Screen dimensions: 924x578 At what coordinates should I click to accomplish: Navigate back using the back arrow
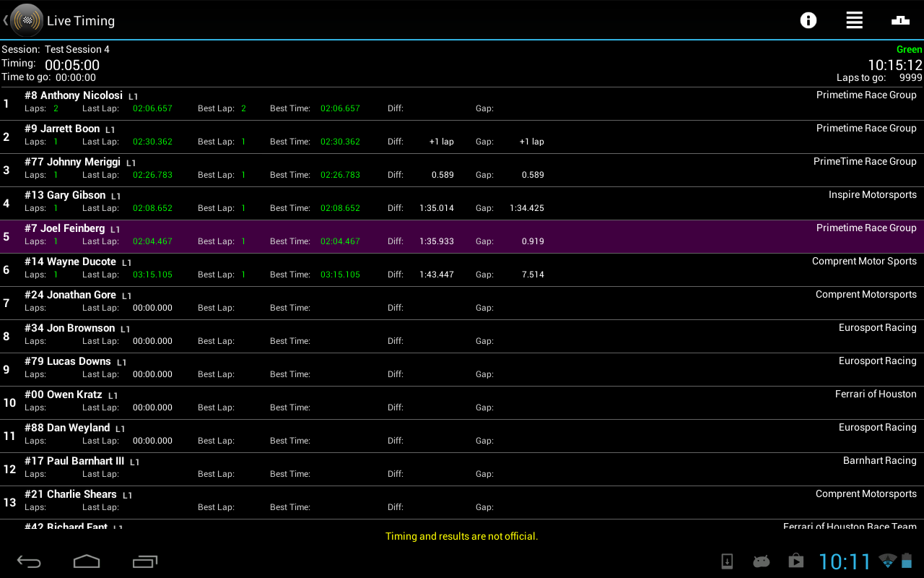(29, 561)
